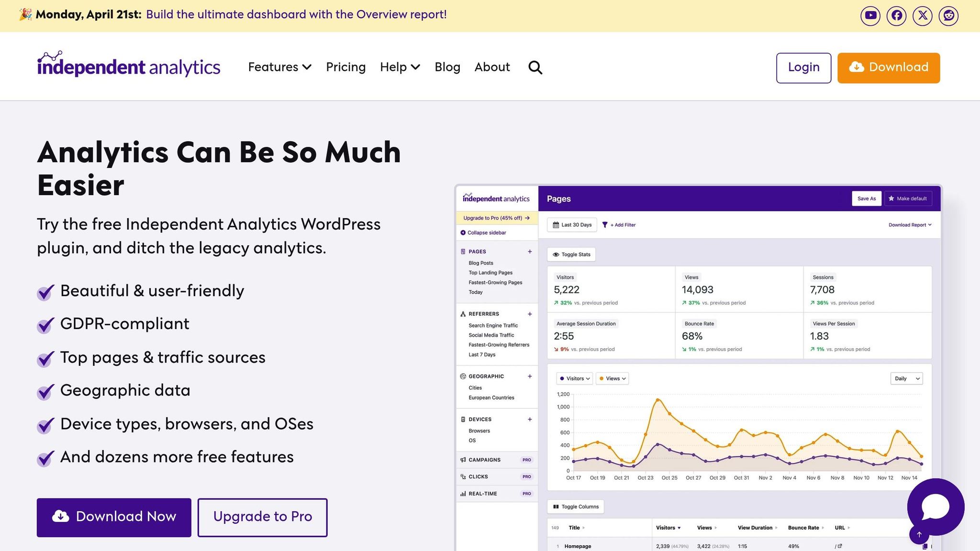Click Toggle Columns above the table

point(576,507)
